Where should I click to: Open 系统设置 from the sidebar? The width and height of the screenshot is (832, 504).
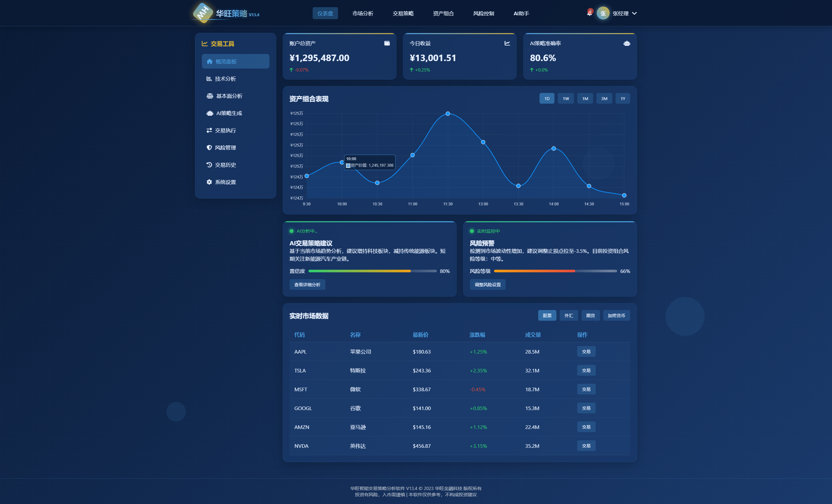pos(225,182)
